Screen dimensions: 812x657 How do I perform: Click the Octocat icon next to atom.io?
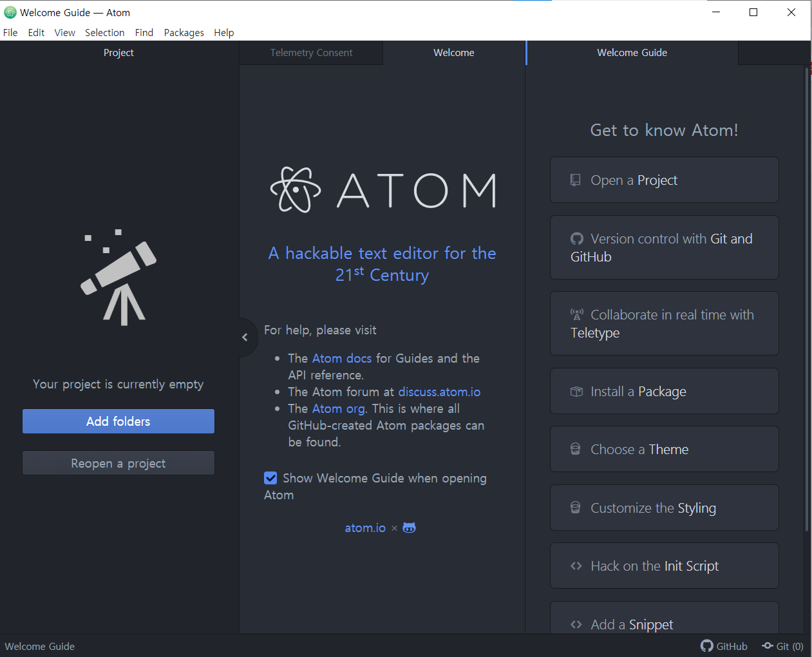click(x=409, y=528)
